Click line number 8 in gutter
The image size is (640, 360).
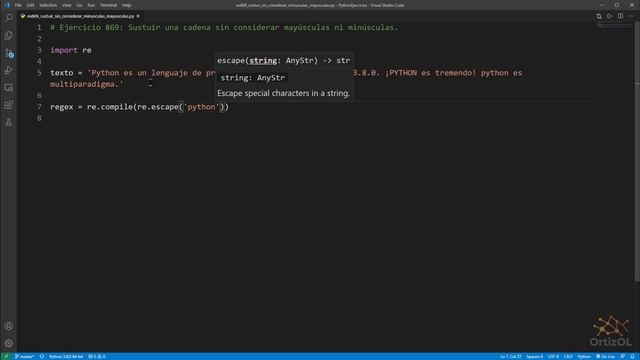(39, 118)
